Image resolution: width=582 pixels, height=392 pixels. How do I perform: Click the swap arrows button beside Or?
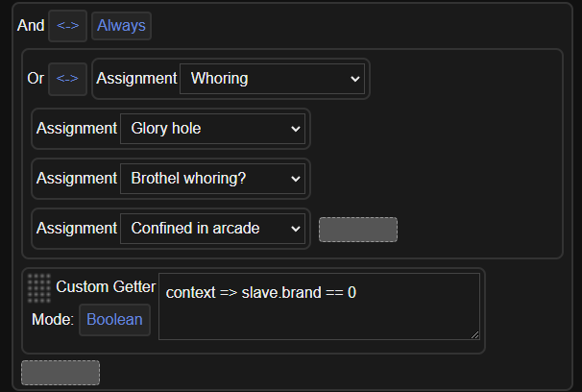tap(67, 79)
